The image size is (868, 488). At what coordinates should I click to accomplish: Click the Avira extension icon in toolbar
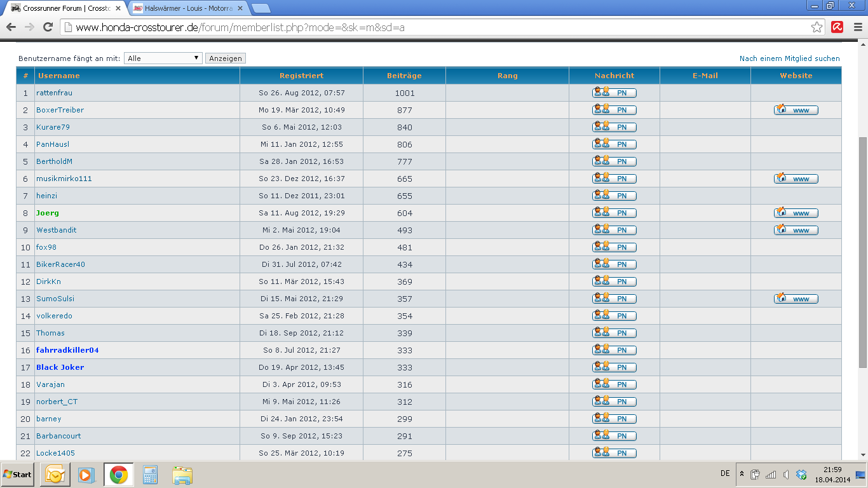[837, 27]
